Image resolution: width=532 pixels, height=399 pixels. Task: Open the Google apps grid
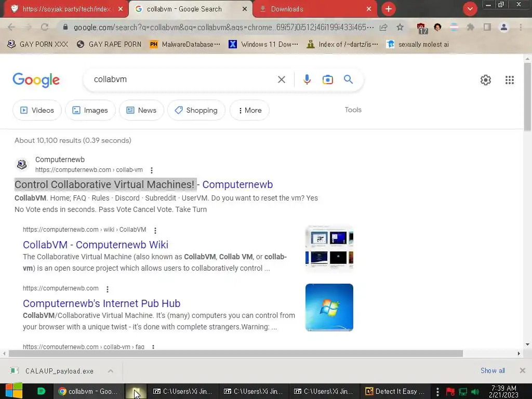(509, 79)
